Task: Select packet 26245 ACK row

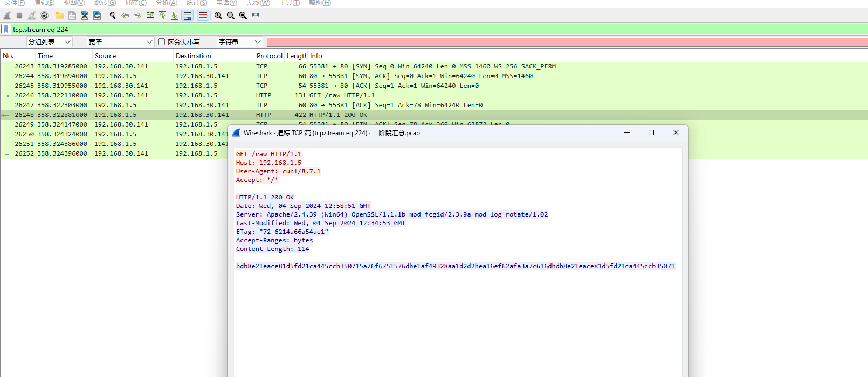Action: coord(434,86)
